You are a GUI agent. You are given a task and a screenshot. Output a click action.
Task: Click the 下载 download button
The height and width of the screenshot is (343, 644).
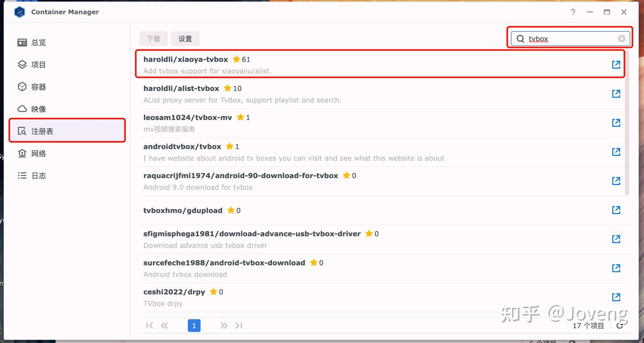153,39
